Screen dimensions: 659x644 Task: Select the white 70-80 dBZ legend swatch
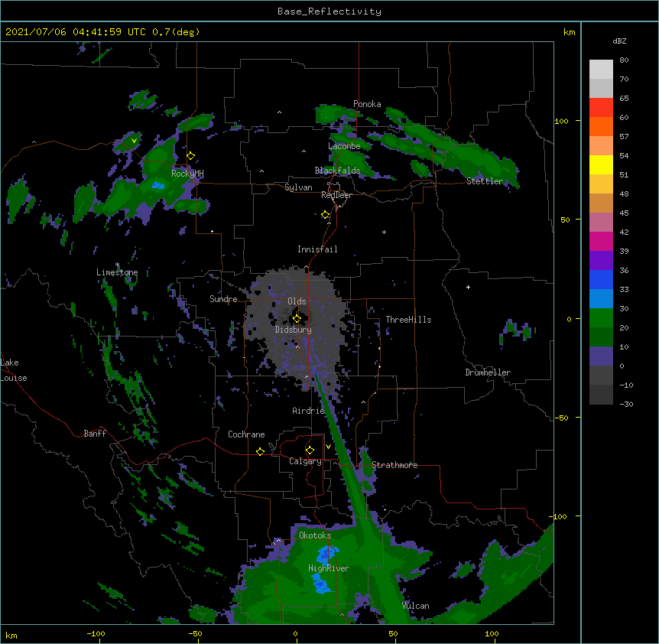601,70
